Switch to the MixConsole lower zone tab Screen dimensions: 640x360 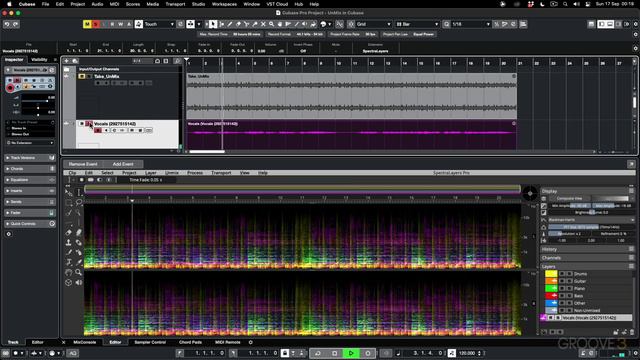[84, 342]
